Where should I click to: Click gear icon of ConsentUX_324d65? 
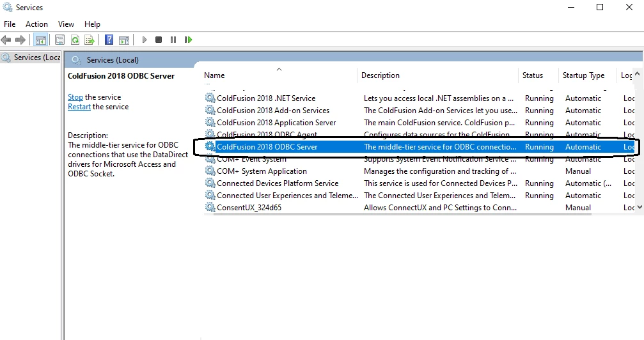click(210, 207)
